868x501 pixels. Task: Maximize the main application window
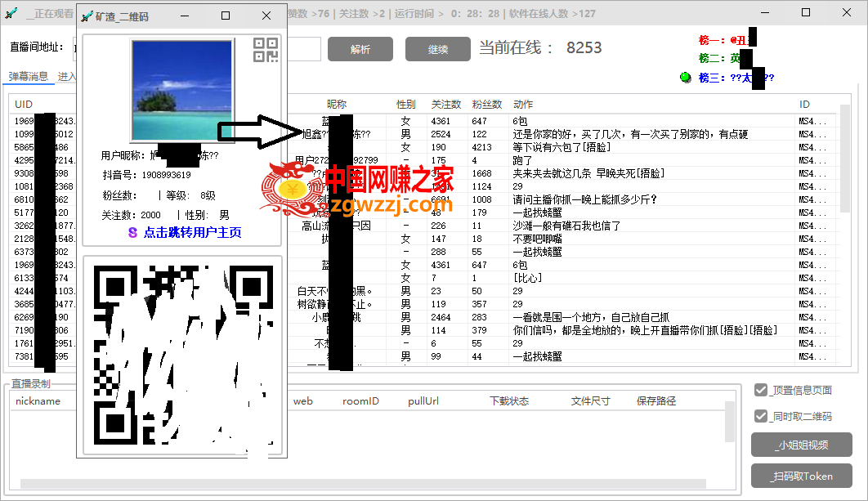[x=806, y=13]
